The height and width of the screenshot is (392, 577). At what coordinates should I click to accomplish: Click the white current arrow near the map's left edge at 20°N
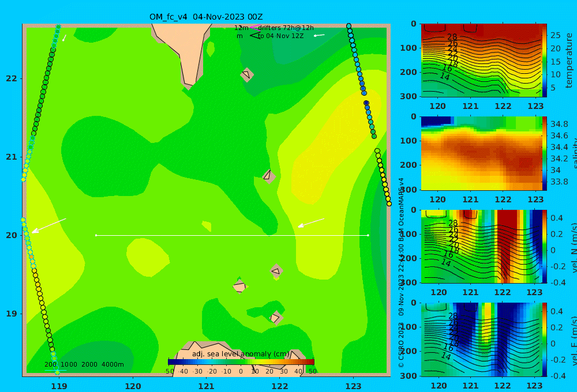tap(48, 226)
